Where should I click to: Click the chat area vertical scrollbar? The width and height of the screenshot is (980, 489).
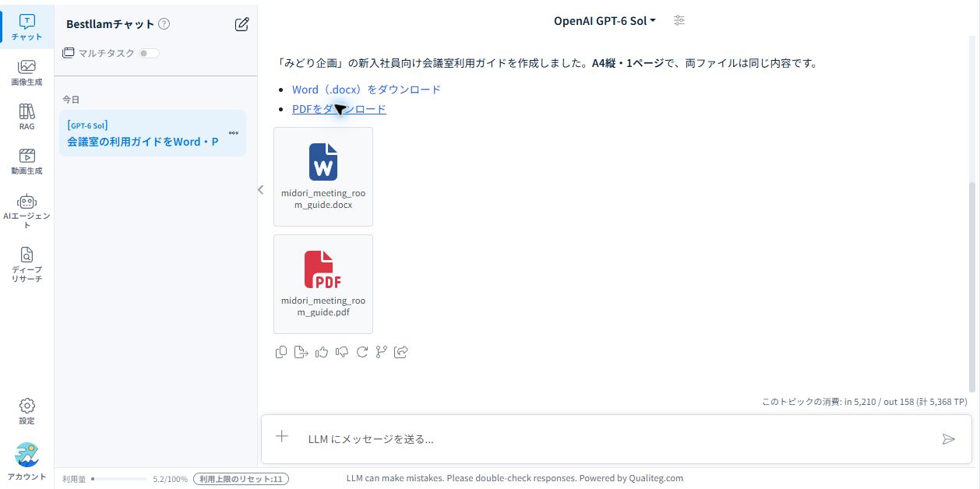click(x=971, y=287)
